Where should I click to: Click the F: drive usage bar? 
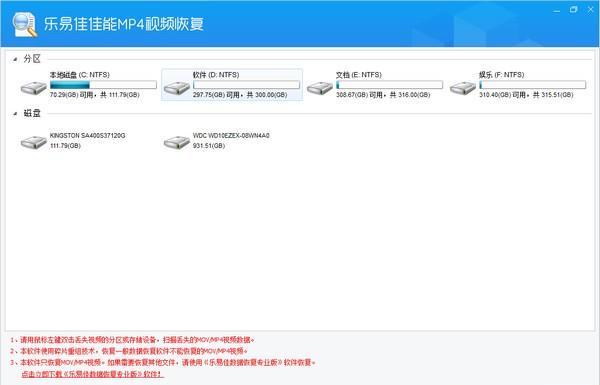click(x=532, y=85)
